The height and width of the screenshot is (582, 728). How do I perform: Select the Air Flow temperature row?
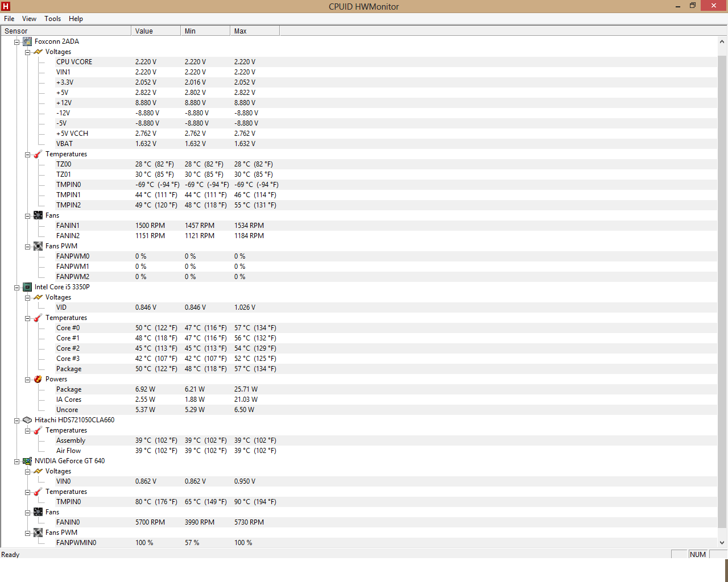tap(359, 451)
